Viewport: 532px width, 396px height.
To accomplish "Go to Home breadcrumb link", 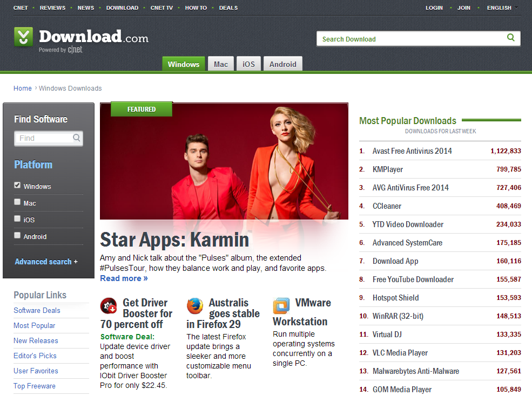I will pos(22,88).
